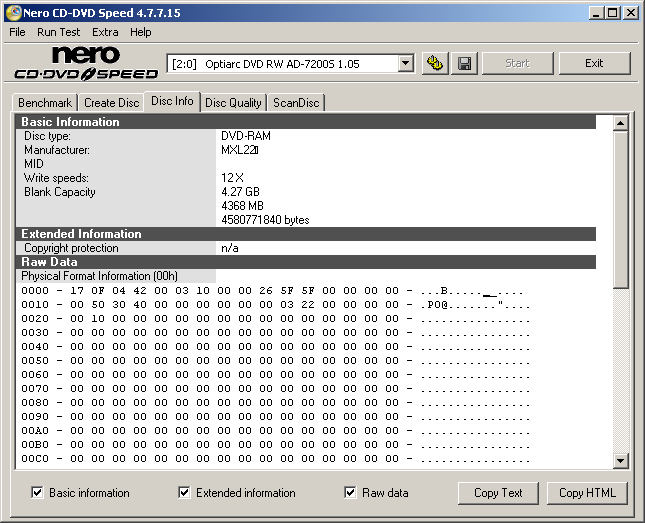Toggle the Extended information checkbox
Image resolution: width=645 pixels, height=523 pixels.
tap(184, 492)
